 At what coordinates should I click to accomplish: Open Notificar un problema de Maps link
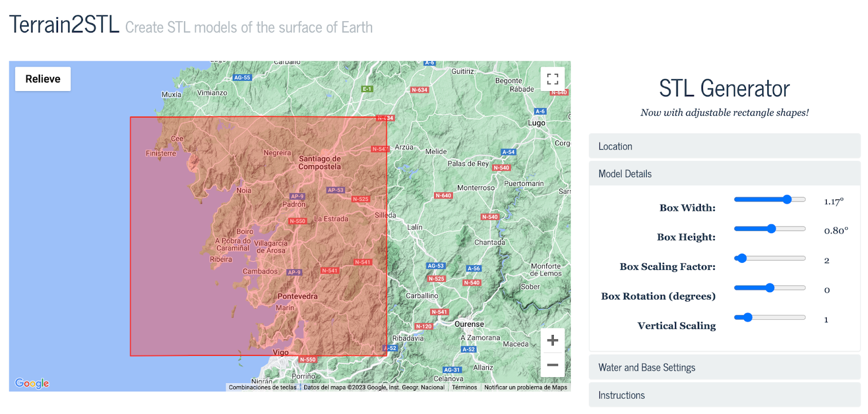pyautogui.click(x=526, y=387)
